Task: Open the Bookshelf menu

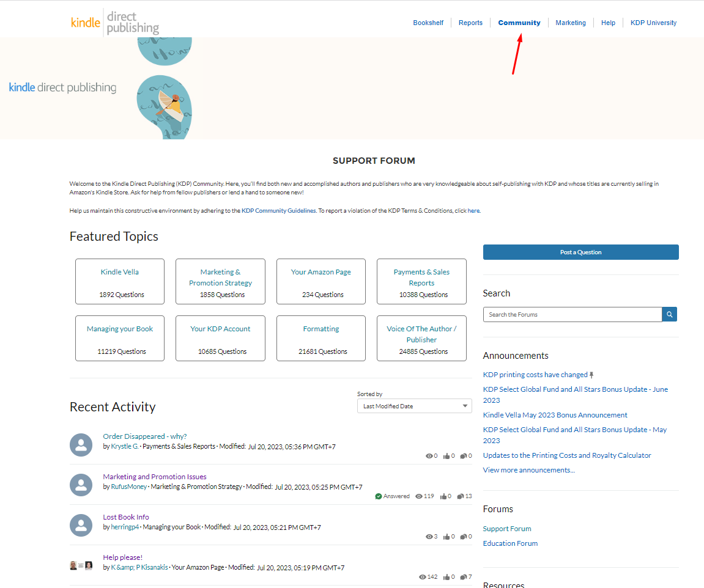Action: pos(428,23)
